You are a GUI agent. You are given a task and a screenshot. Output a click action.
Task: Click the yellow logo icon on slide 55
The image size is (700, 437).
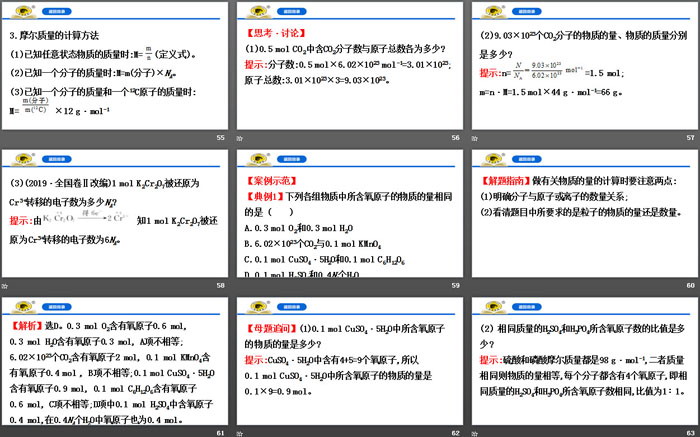pos(24,11)
